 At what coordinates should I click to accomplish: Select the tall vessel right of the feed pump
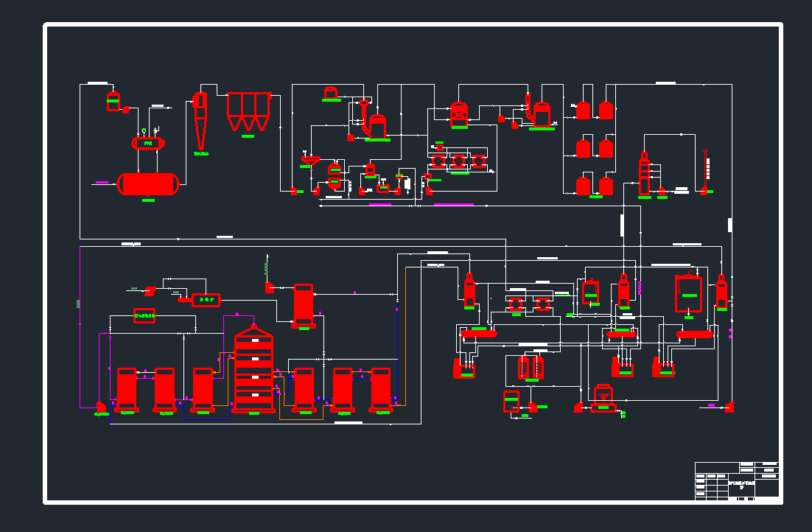click(303, 304)
